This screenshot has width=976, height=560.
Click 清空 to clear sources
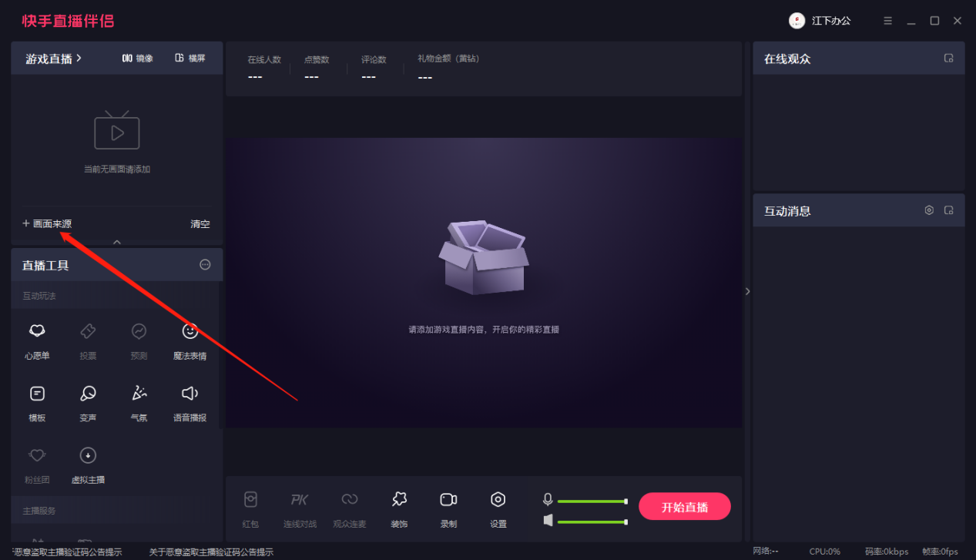[x=200, y=224]
